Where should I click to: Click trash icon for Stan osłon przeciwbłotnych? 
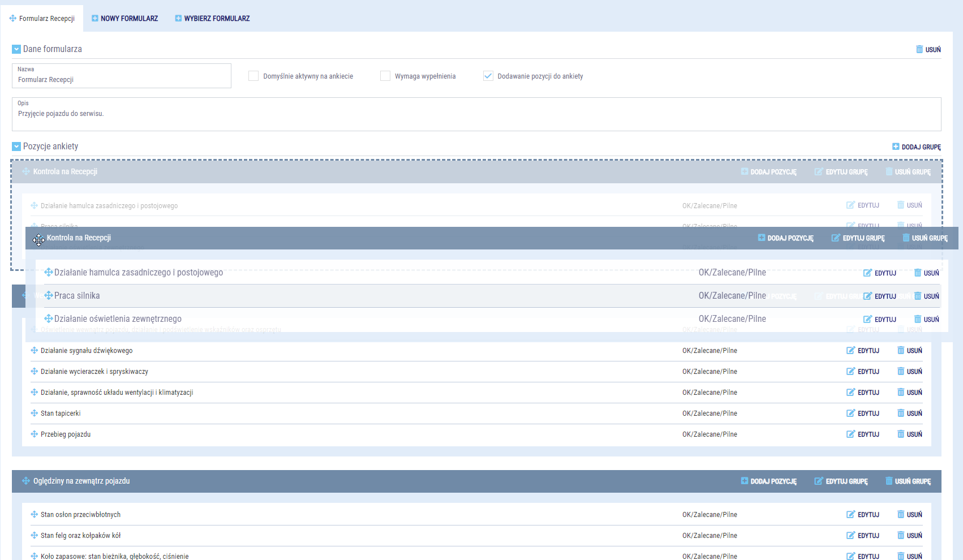[x=901, y=515]
